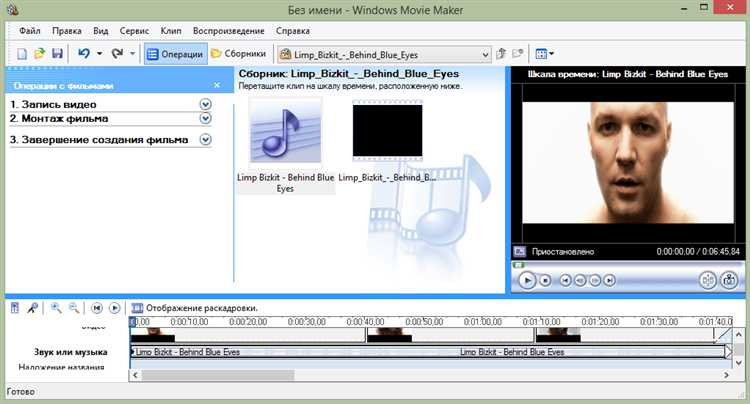
Task: Expand the Завершение создания фильма section
Action: (205, 140)
